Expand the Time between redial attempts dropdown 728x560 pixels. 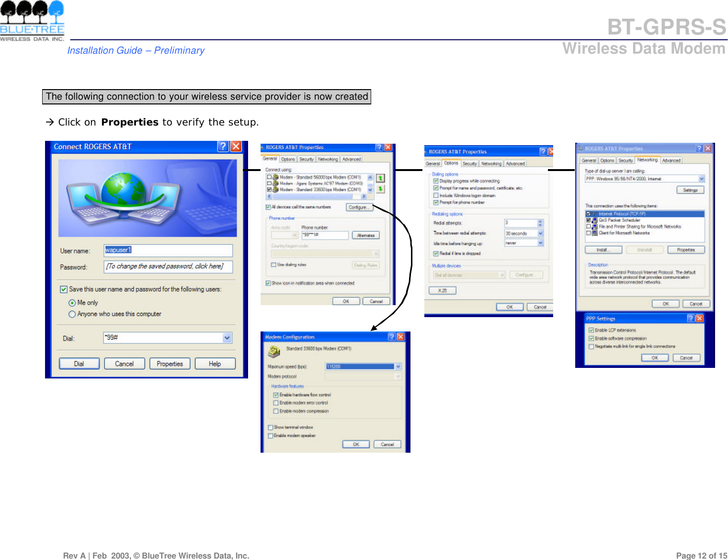[540, 233]
